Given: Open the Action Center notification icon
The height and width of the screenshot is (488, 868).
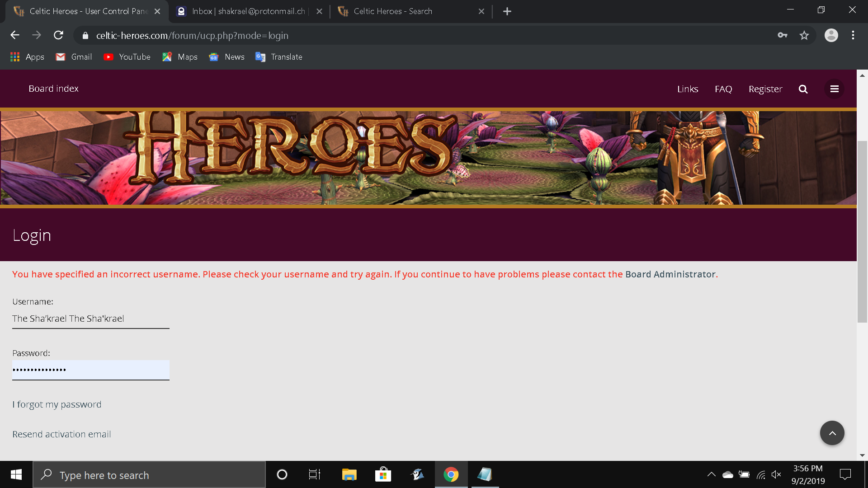Looking at the screenshot, I should (845, 474).
